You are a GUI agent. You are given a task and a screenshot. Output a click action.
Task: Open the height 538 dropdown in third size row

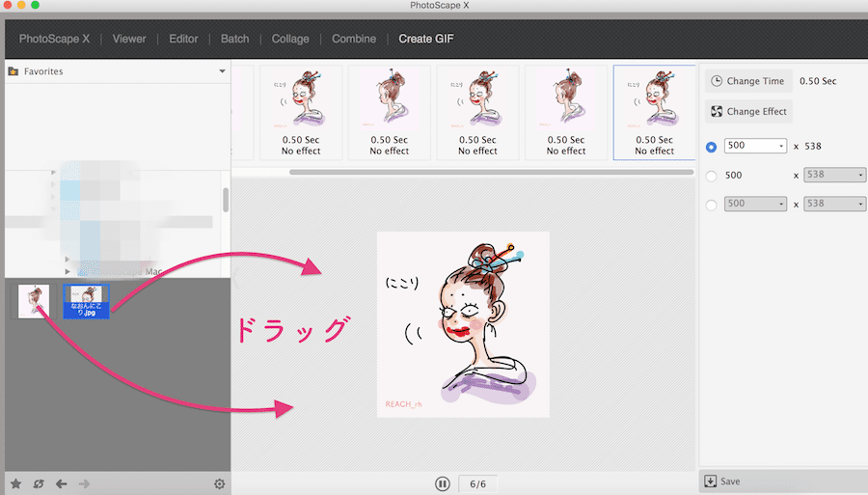click(x=835, y=204)
